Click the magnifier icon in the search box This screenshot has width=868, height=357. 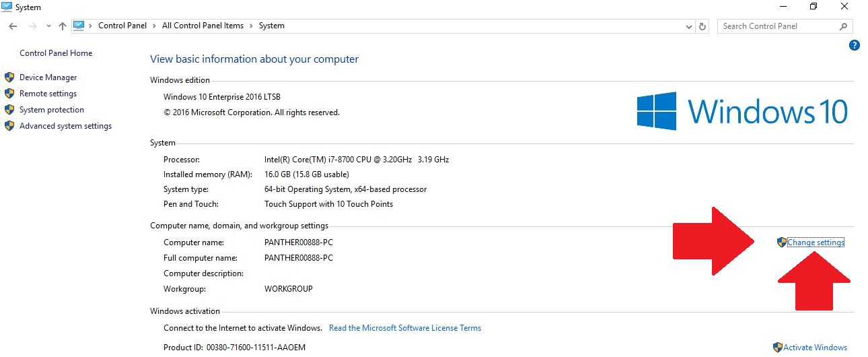844,26
